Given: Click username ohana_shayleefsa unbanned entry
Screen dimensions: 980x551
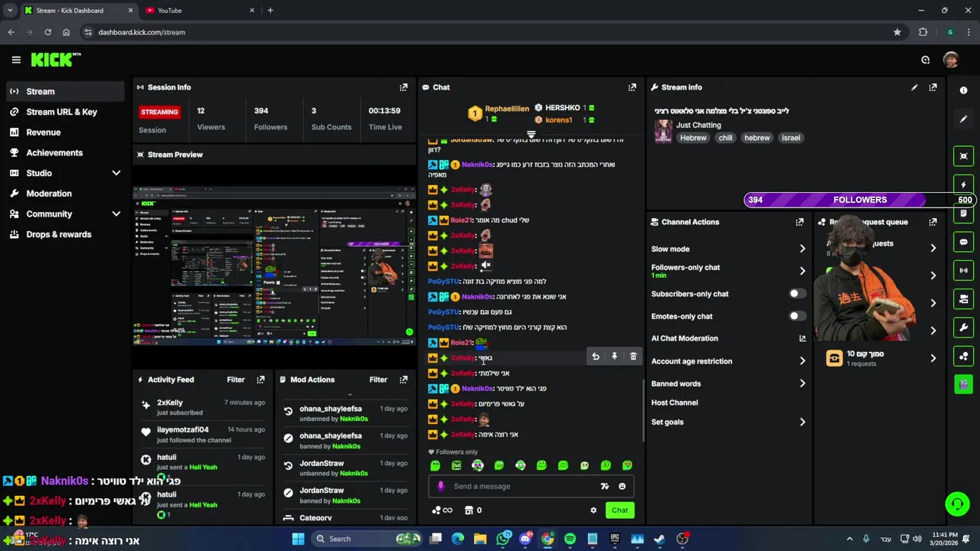Looking at the screenshot, I should click(x=330, y=409).
